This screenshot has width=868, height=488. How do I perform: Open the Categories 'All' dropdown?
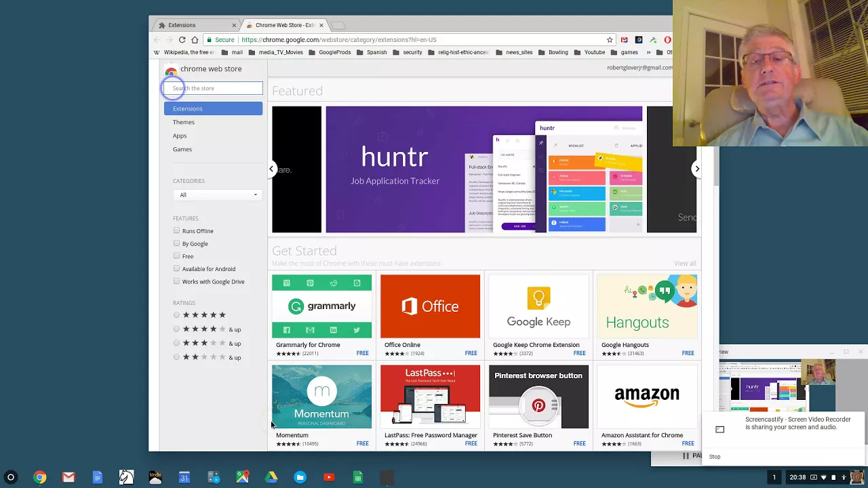(x=217, y=195)
